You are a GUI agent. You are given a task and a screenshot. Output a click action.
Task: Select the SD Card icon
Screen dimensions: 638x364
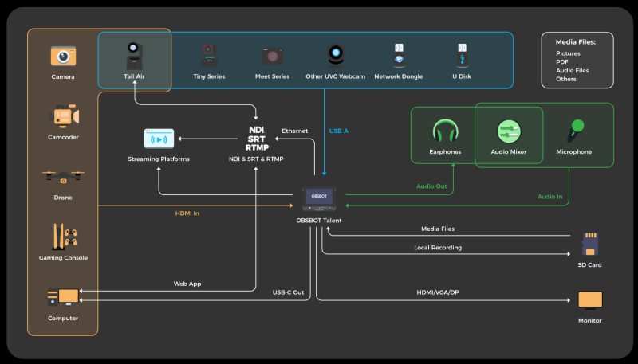[589, 244]
